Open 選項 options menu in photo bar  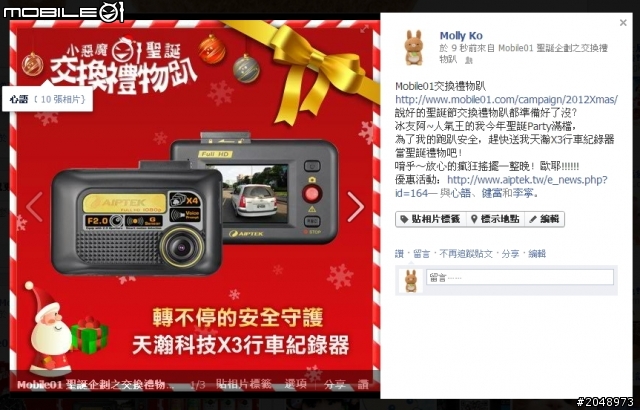pos(295,384)
